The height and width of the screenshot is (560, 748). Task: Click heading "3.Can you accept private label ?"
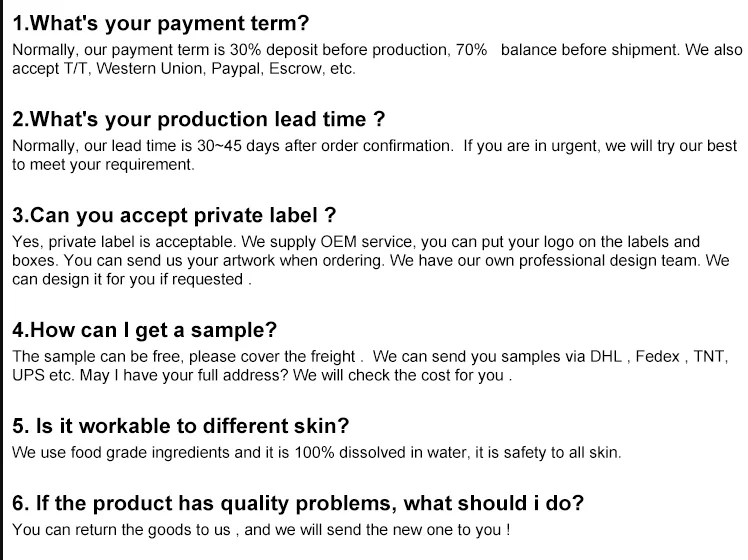[x=174, y=216]
